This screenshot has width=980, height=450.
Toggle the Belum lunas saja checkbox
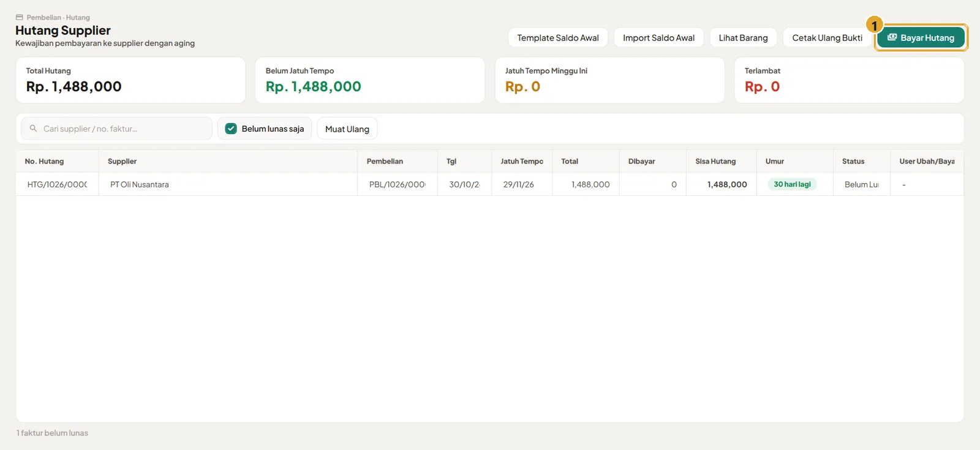(231, 129)
